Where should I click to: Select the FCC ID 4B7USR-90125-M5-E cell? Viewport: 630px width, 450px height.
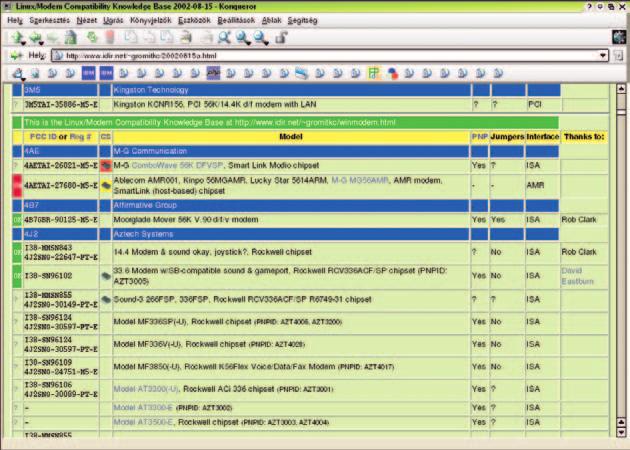61,220
